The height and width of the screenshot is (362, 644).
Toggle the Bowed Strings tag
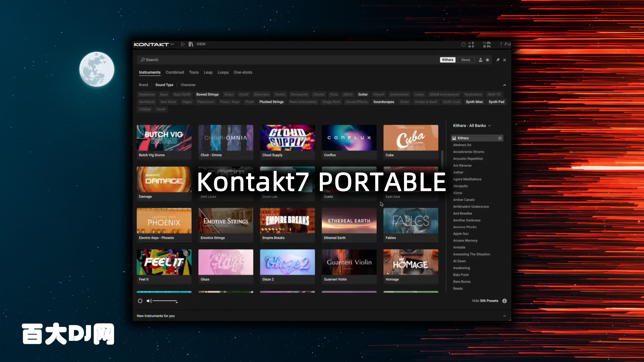point(207,94)
